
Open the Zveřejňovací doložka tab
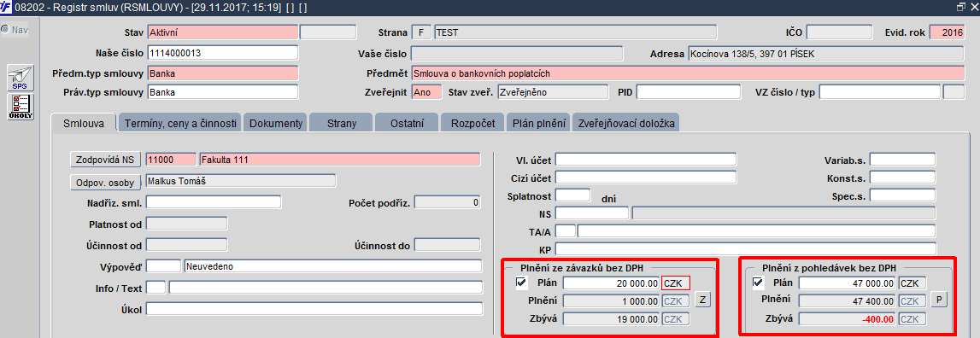[625, 123]
